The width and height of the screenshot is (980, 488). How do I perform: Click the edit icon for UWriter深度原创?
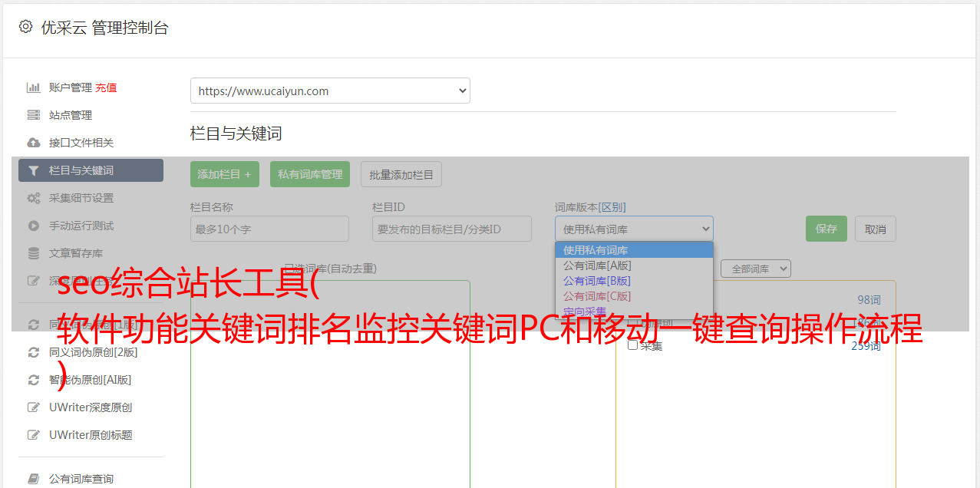click(33, 407)
